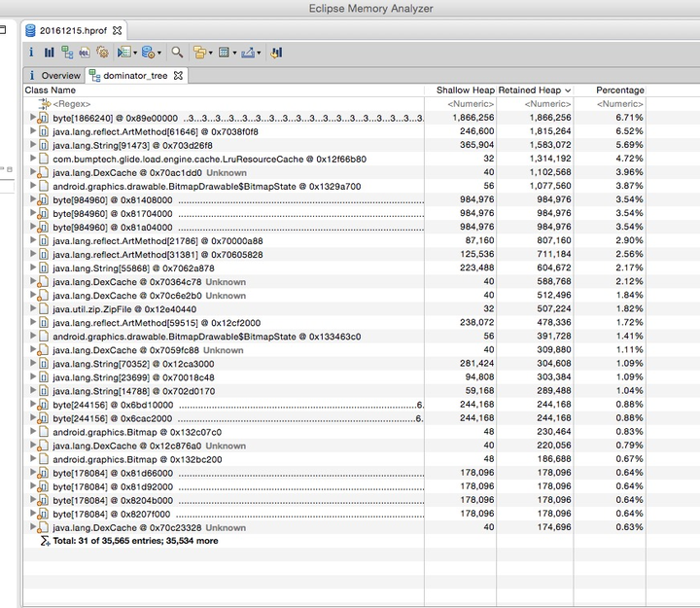Expand the ArtMethod[61646] @ 0x7038f0f8 row
This screenshot has height=608, width=700.
33,131
